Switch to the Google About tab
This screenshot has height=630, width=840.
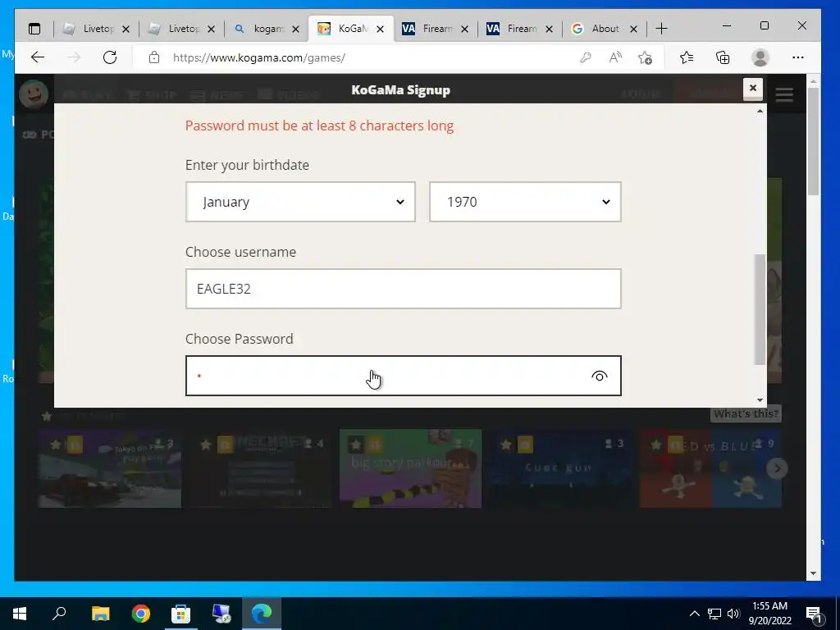coord(605,29)
